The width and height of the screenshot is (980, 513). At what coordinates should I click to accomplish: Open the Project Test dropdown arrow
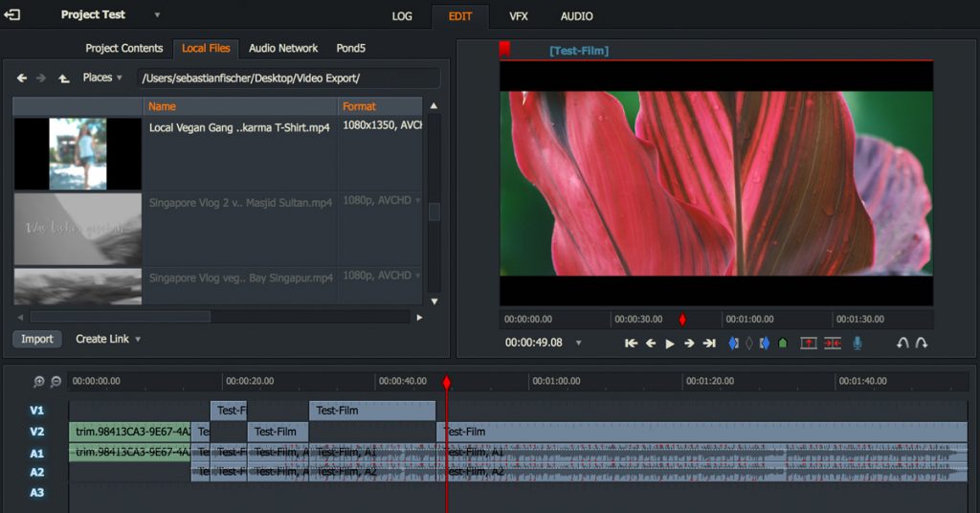pos(157,14)
